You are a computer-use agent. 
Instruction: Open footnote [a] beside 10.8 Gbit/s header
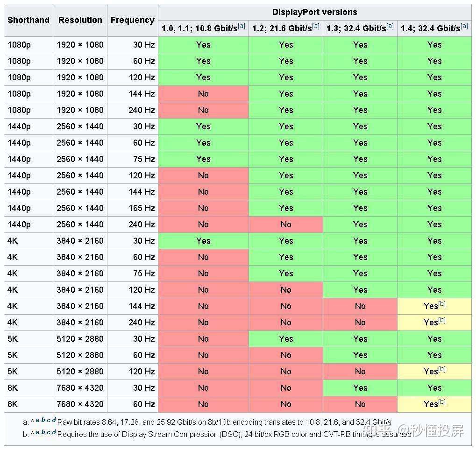pos(242,26)
